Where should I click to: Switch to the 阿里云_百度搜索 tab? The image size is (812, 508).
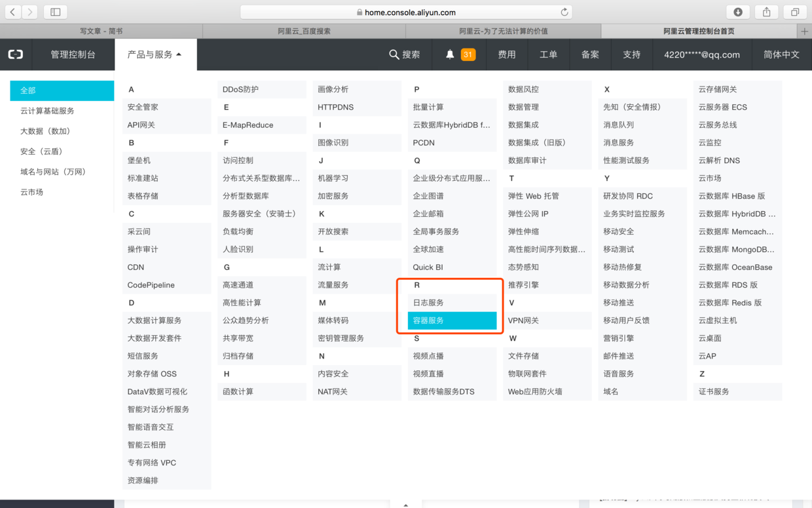click(304, 31)
